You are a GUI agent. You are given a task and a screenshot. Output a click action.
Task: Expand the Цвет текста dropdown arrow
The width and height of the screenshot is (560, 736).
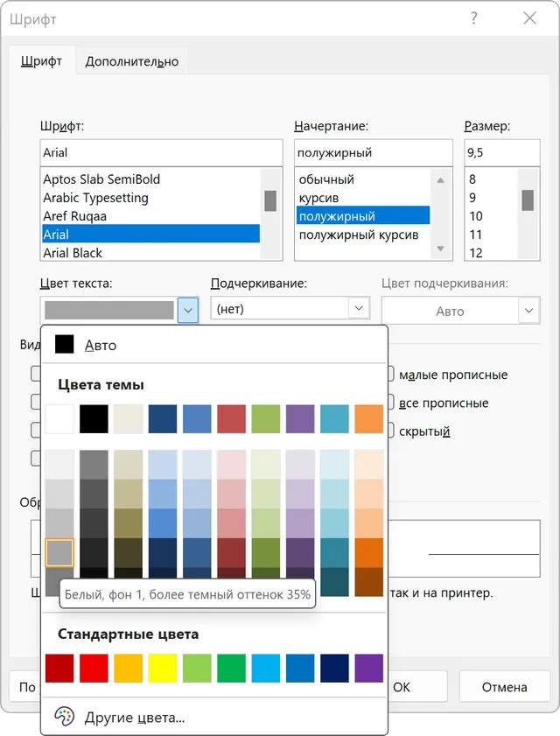coord(188,310)
